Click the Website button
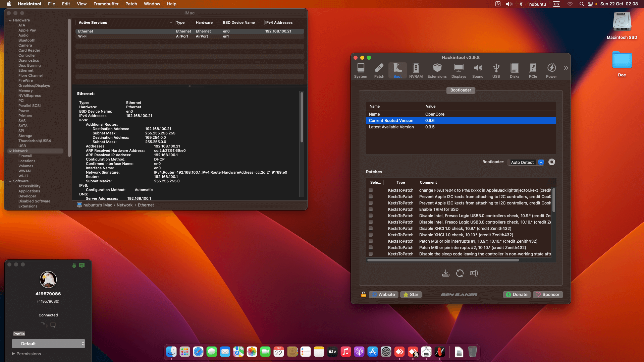This screenshot has width=644, height=362. pyautogui.click(x=383, y=294)
